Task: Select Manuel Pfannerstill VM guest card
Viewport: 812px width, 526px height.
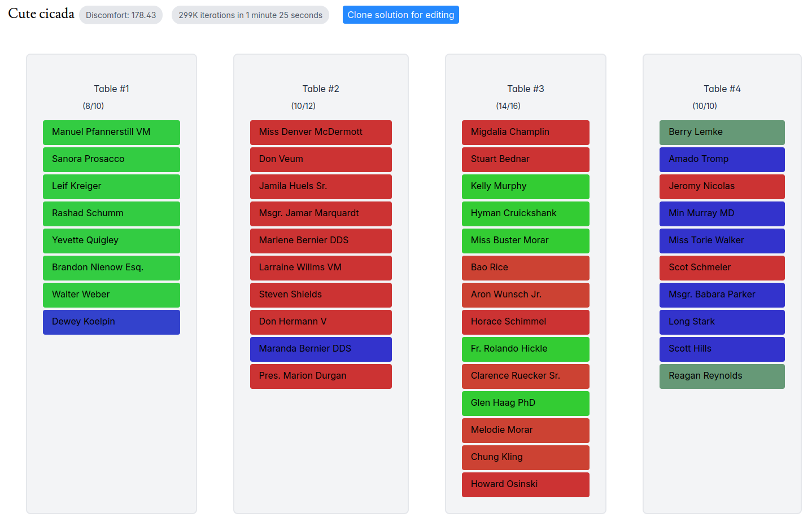Action: [x=111, y=132]
